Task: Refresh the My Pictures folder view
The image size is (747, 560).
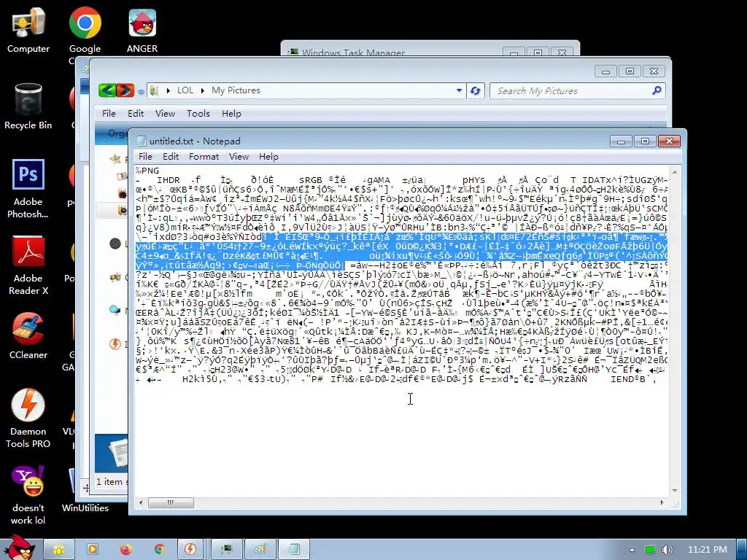Action: (475, 90)
